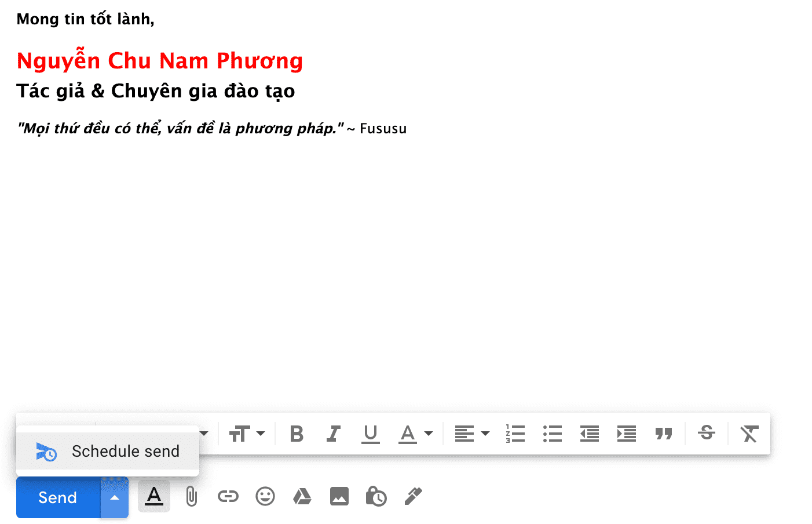The width and height of the screenshot is (812, 524).
Task: Insert emoji smiley icon
Action: (265, 496)
